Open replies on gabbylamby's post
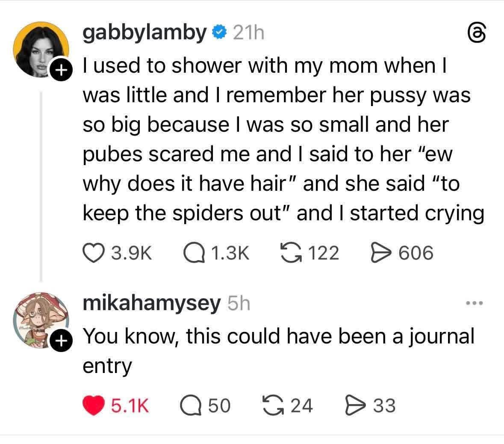This screenshot has height=444, width=504. pos(189,252)
